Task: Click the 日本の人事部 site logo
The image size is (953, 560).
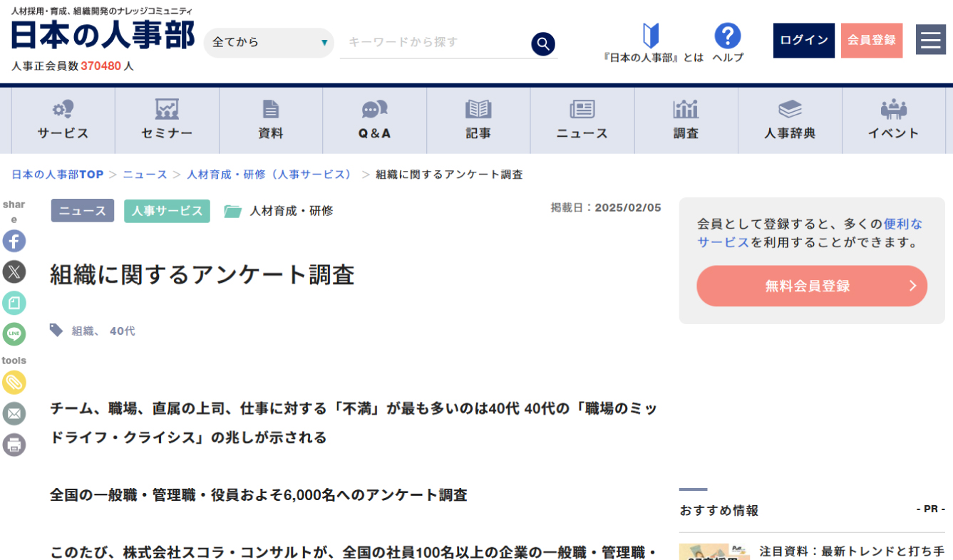Action: 103,34
